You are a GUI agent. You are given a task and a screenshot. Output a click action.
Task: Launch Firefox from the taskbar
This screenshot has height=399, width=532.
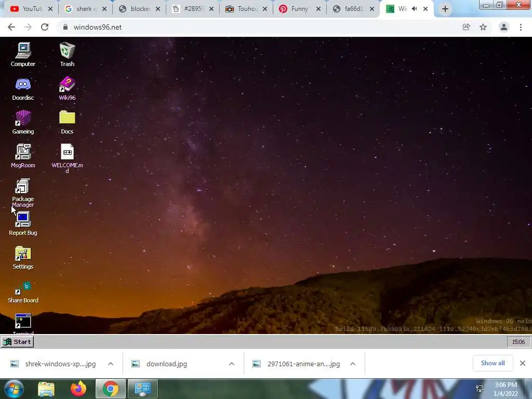(x=78, y=389)
